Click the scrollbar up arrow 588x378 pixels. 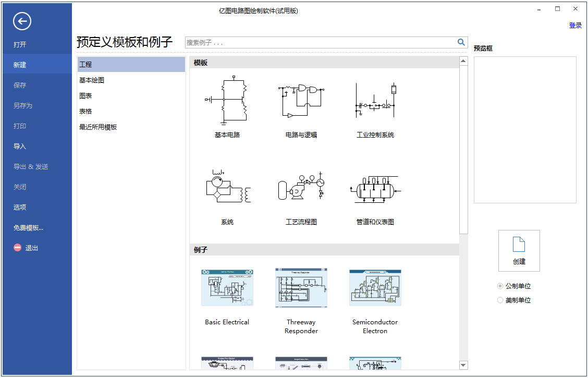(x=463, y=61)
